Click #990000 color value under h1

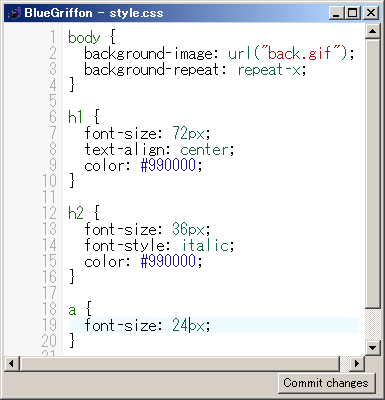168,165
